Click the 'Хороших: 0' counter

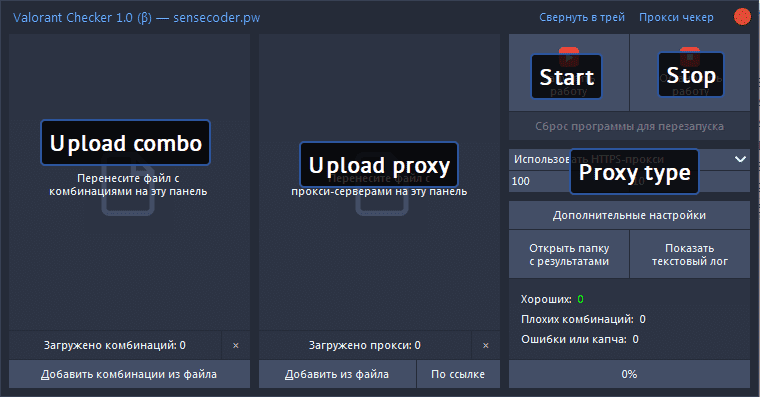tap(552, 299)
